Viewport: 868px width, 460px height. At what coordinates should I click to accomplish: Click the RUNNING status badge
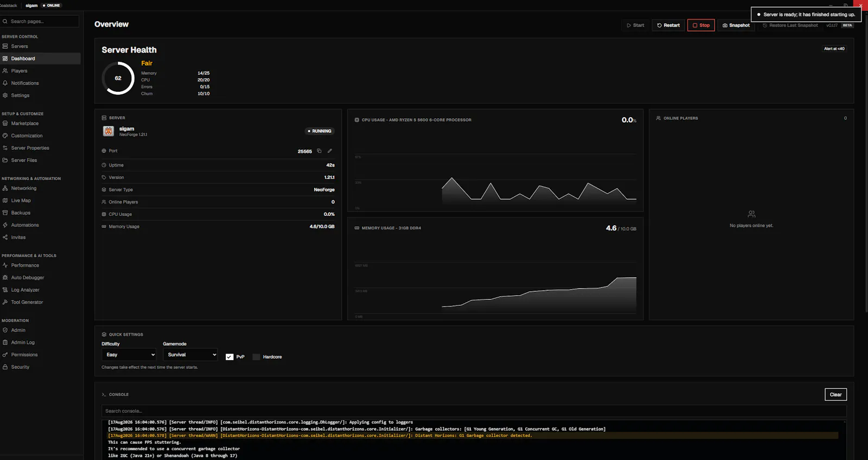click(320, 131)
